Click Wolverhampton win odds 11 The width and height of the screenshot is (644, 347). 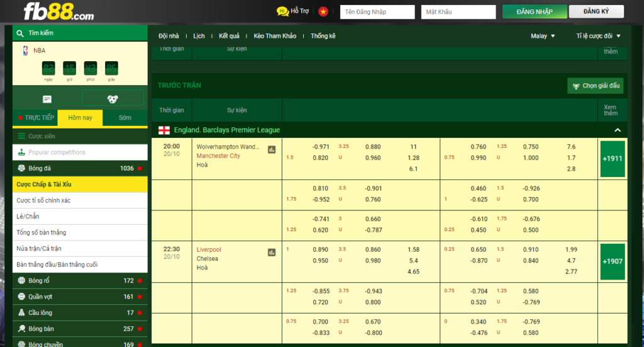click(x=414, y=147)
